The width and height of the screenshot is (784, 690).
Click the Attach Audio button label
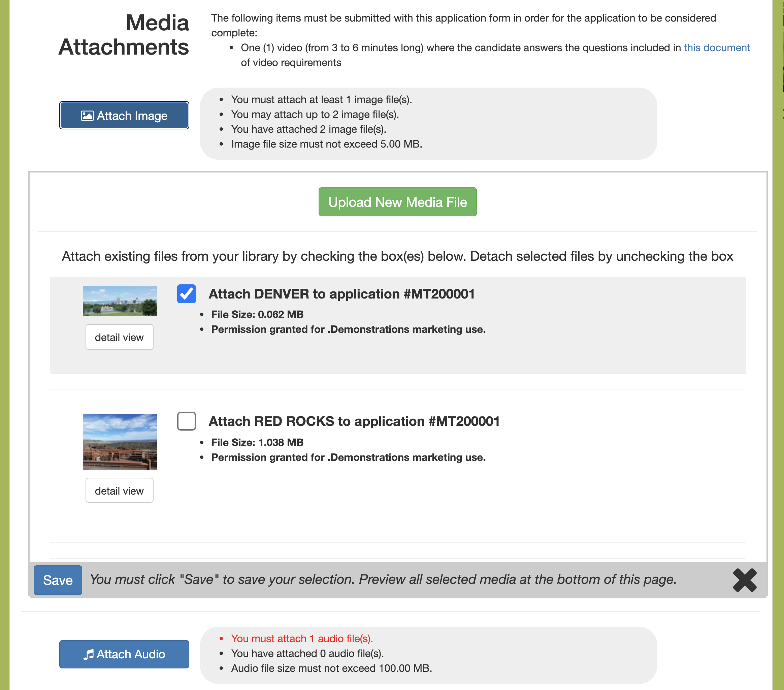point(131,654)
